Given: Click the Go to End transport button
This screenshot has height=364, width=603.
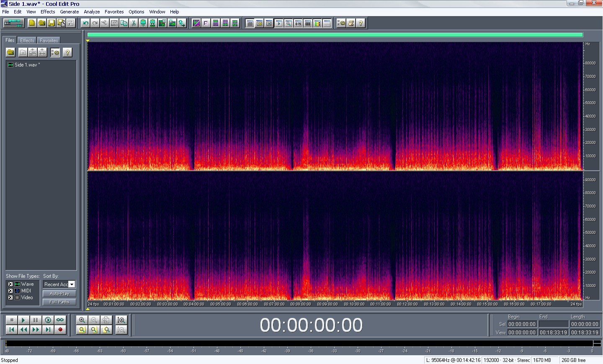Looking at the screenshot, I should coord(48,330).
